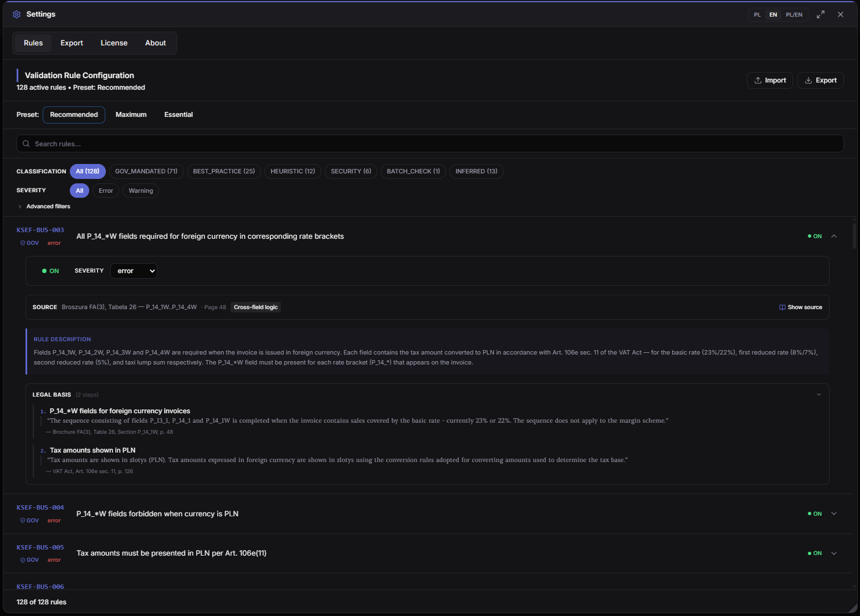Click legal step 'P_14_*W fields for foreign currency invoices'
This screenshot has width=860, height=616.
pos(120,411)
